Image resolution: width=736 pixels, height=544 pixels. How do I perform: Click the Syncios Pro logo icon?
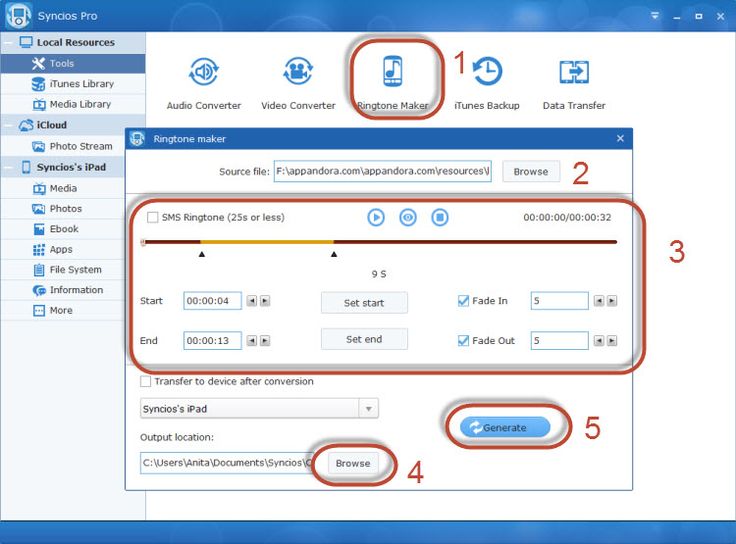point(18,15)
